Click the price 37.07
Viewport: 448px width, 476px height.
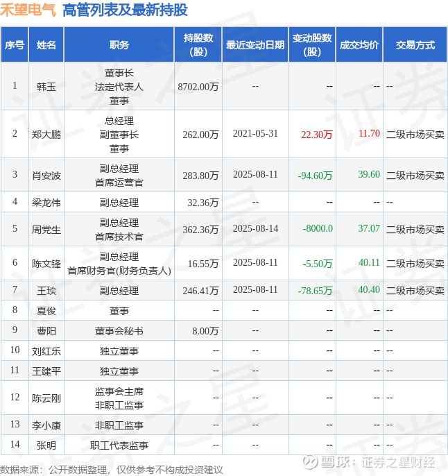pyautogui.click(x=369, y=228)
